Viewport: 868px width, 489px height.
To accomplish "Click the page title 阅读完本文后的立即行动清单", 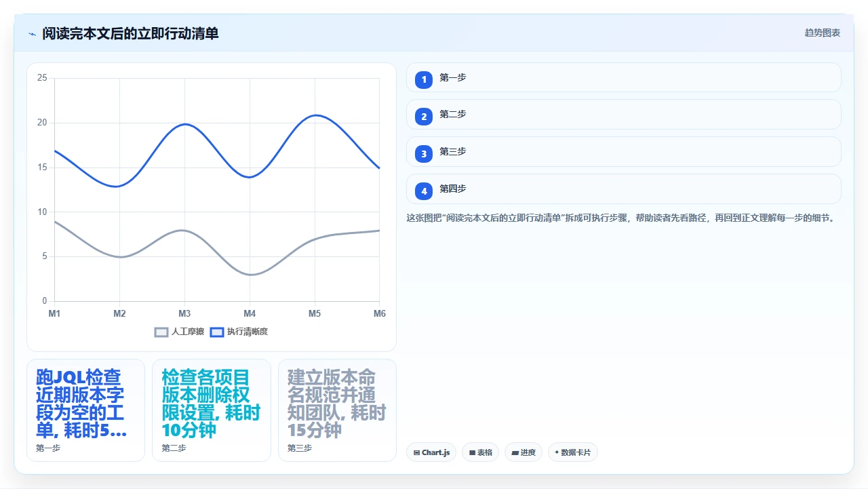I will click(x=130, y=33).
